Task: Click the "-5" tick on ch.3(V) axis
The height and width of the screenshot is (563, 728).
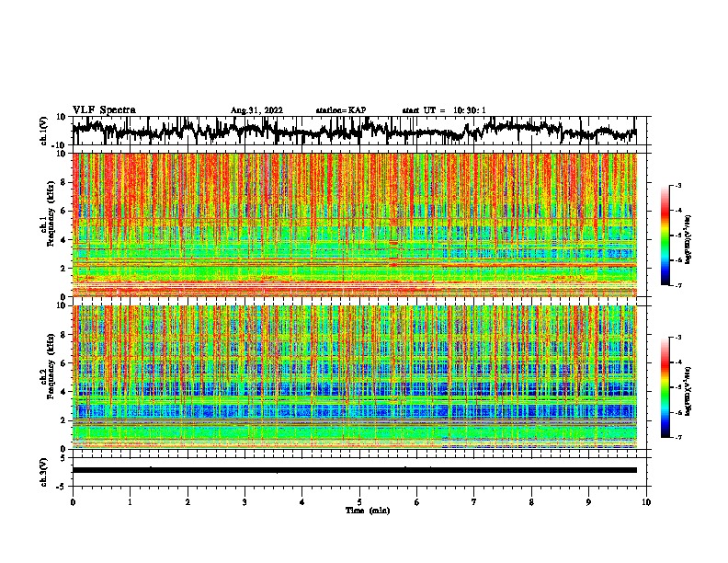Action: point(62,487)
